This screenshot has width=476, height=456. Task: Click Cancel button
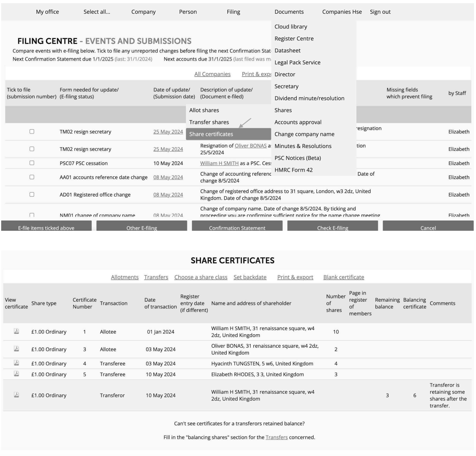tap(428, 226)
